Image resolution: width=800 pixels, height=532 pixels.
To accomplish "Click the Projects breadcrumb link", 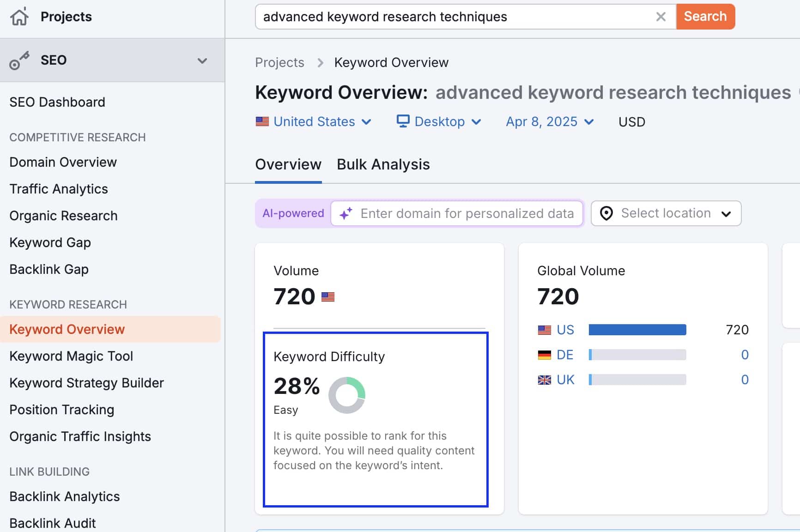I will [279, 62].
